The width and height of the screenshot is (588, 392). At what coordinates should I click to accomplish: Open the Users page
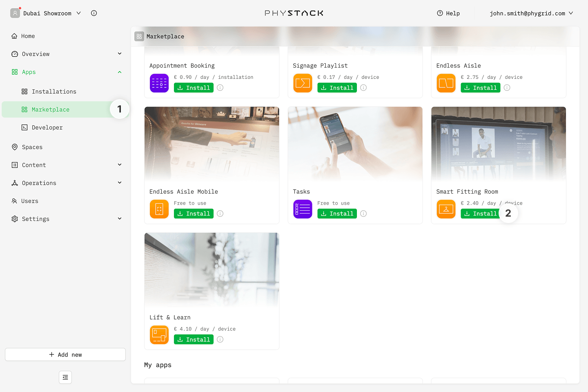click(65, 201)
